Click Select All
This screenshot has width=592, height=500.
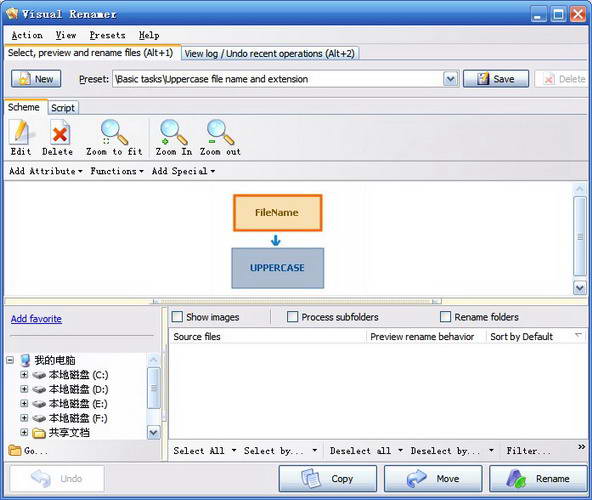coord(199,451)
